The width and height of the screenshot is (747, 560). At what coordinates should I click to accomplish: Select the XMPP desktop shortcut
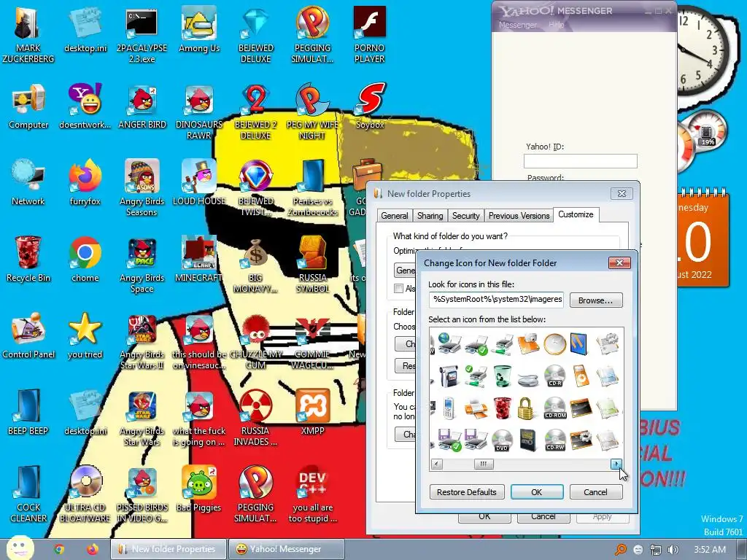[x=312, y=413]
